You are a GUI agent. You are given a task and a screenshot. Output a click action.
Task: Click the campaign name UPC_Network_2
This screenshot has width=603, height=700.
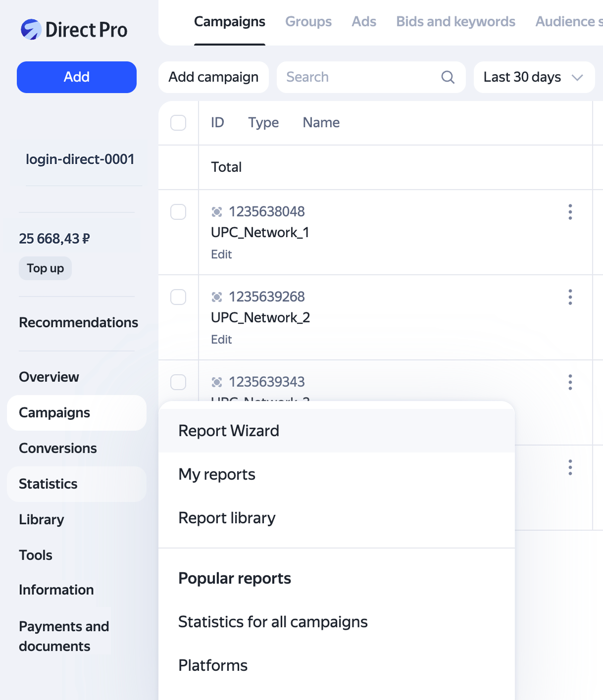260,318
